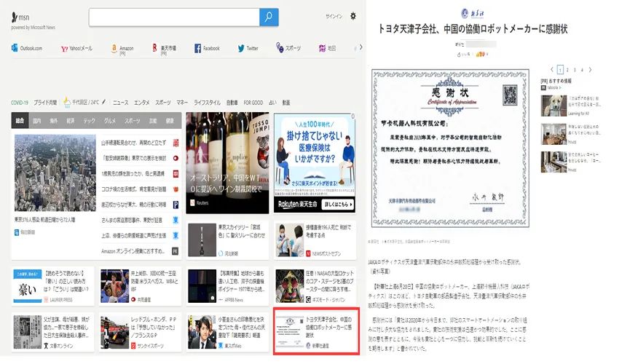The height and width of the screenshot is (364, 622).
Task: Open the Amazon shortcut
Action: pos(123,49)
